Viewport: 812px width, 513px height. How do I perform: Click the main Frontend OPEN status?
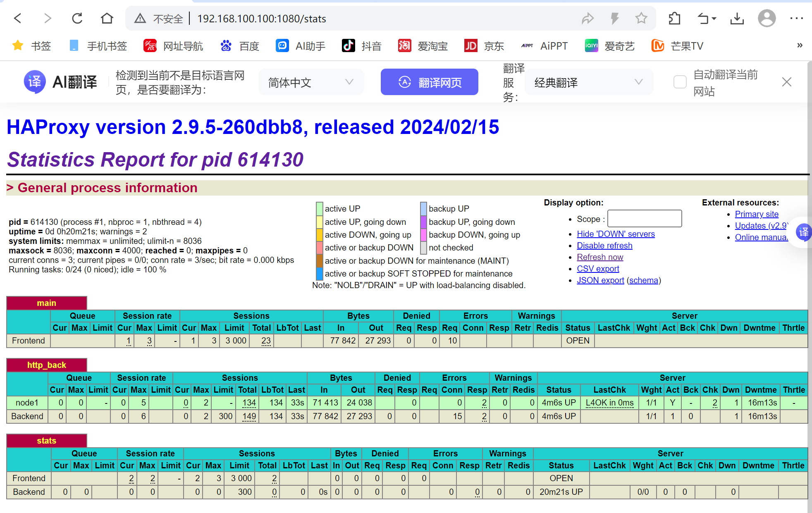click(578, 341)
